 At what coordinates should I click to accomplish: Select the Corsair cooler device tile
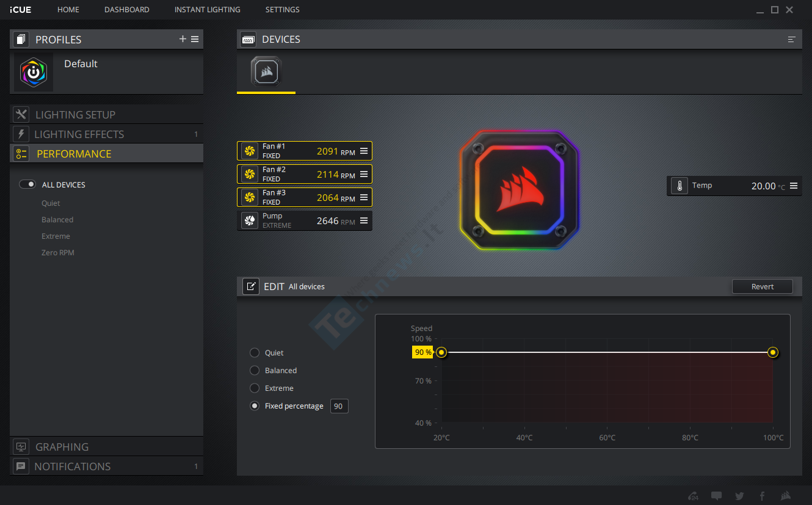pos(266,71)
